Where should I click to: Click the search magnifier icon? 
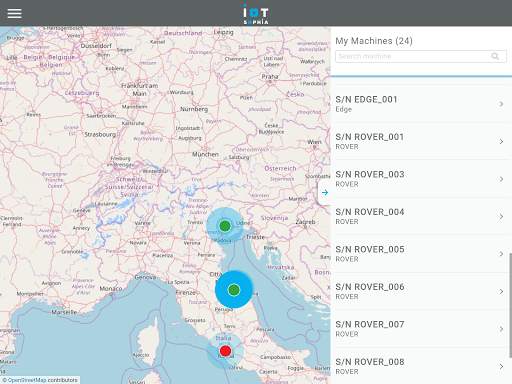coord(495,56)
